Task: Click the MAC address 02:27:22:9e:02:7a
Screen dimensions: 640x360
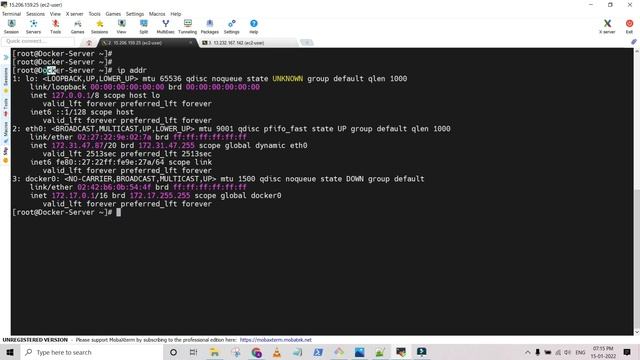Action: [x=114, y=137]
